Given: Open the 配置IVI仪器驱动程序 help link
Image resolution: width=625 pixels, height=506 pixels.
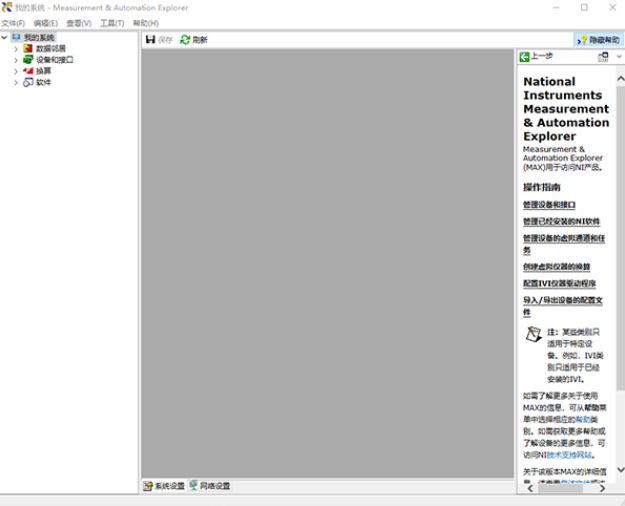Looking at the screenshot, I should point(559,284).
